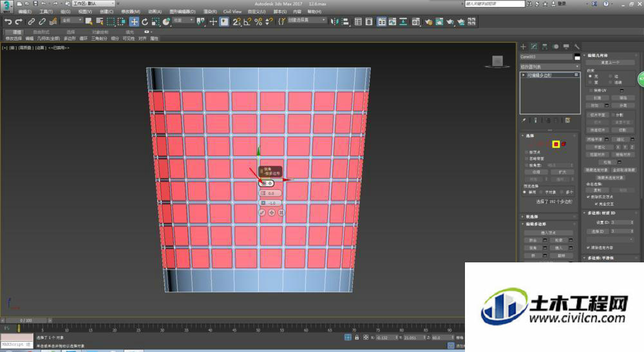Click the 重复上一个 button
Screen dimensions: 644x352
[611, 63]
